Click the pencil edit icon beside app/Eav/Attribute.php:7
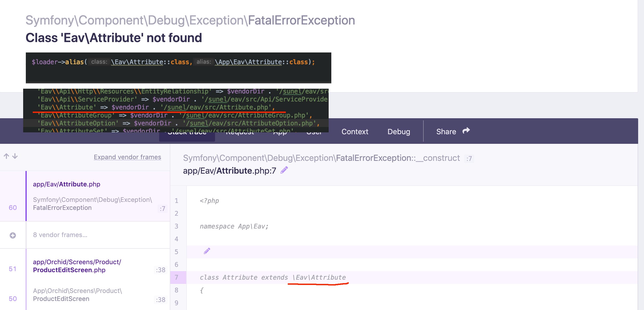 (x=284, y=170)
